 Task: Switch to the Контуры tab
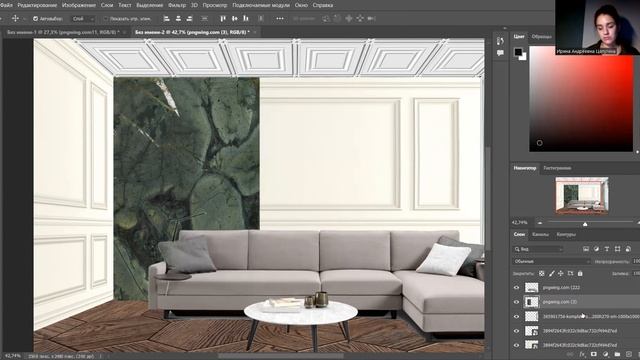(x=566, y=235)
